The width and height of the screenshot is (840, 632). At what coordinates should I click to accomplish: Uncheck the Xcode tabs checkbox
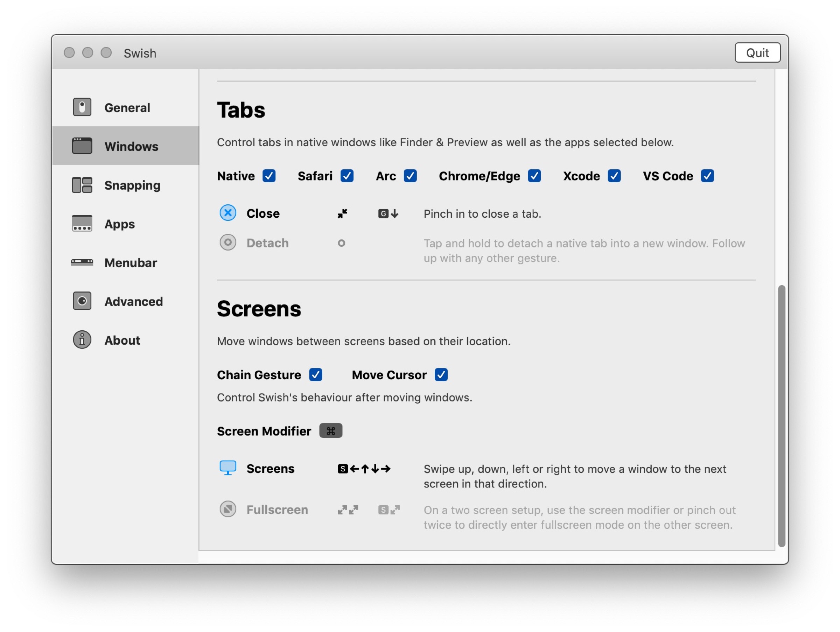(x=614, y=176)
